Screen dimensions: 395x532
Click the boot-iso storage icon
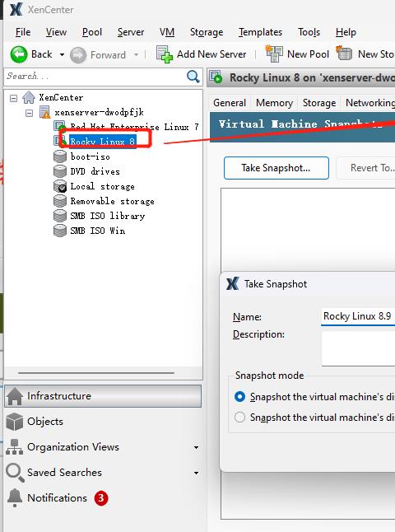click(60, 156)
